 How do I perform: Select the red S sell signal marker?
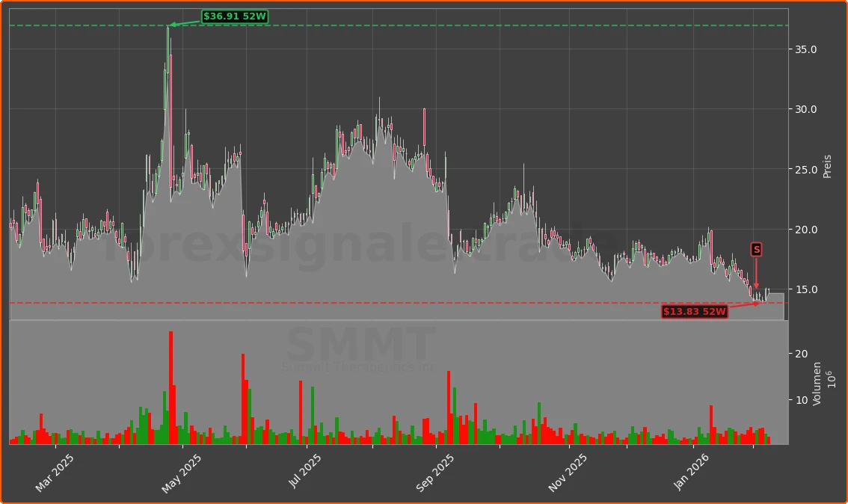(x=756, y=250)
